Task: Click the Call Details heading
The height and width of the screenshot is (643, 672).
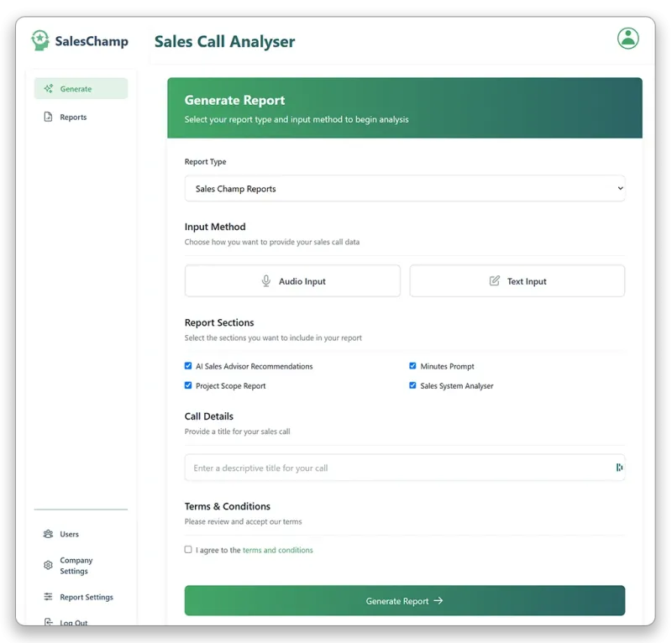Action: [x=208, y=416]
